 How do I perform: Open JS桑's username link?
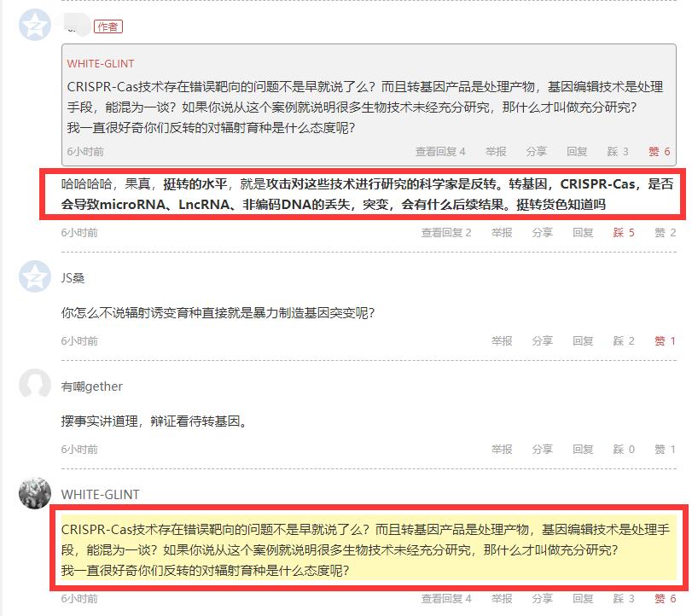(73, 278)
